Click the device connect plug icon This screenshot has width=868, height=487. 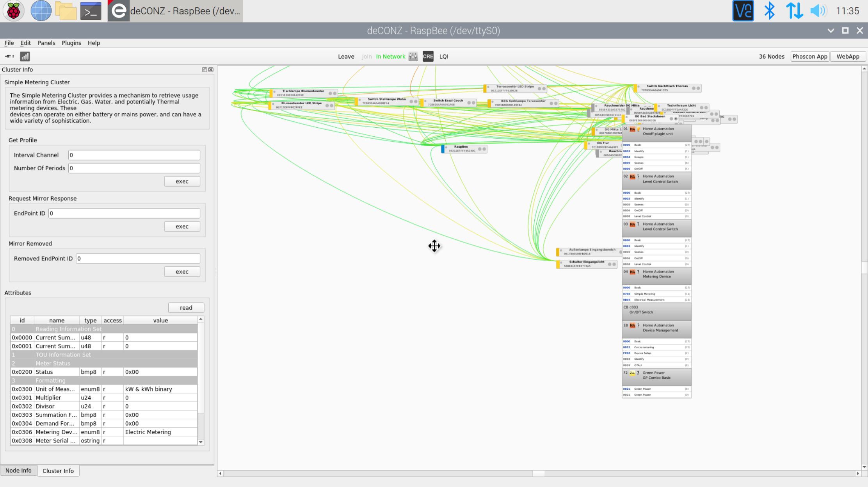click(9, 56)
